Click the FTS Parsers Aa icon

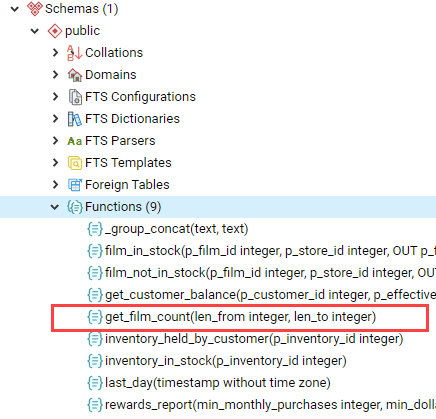(74, 141)
